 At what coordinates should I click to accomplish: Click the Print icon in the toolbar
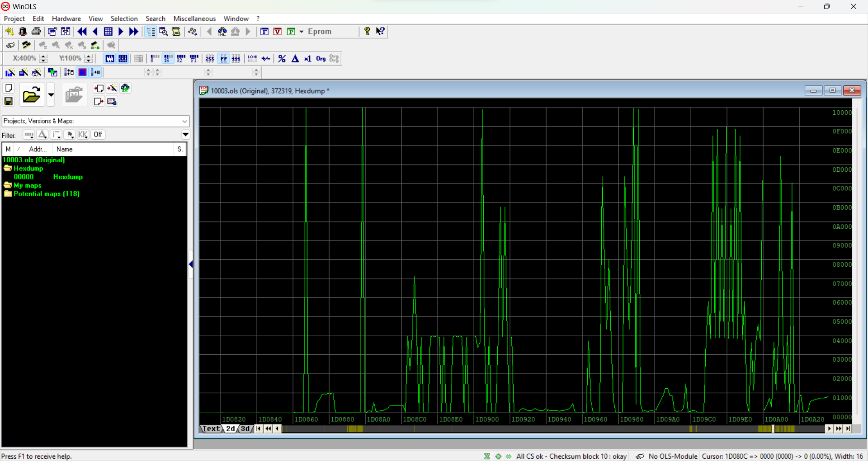click(x=36, y=32)
